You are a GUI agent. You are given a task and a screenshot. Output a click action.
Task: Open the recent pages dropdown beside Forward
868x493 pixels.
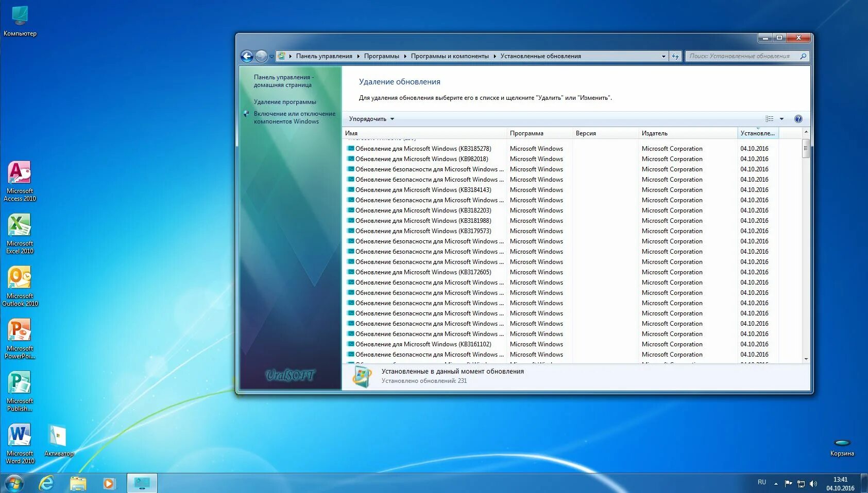[x=271, y=57]
